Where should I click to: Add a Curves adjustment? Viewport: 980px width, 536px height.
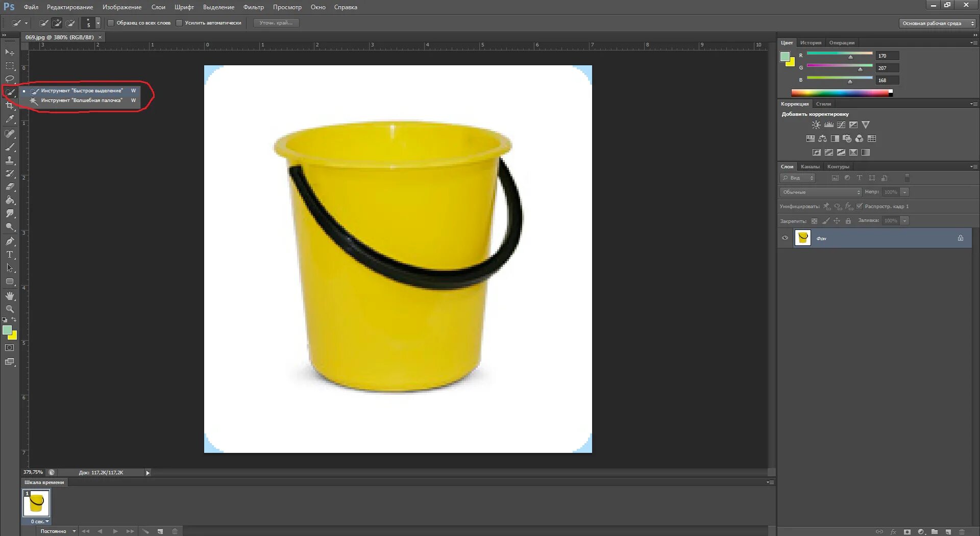841,125
